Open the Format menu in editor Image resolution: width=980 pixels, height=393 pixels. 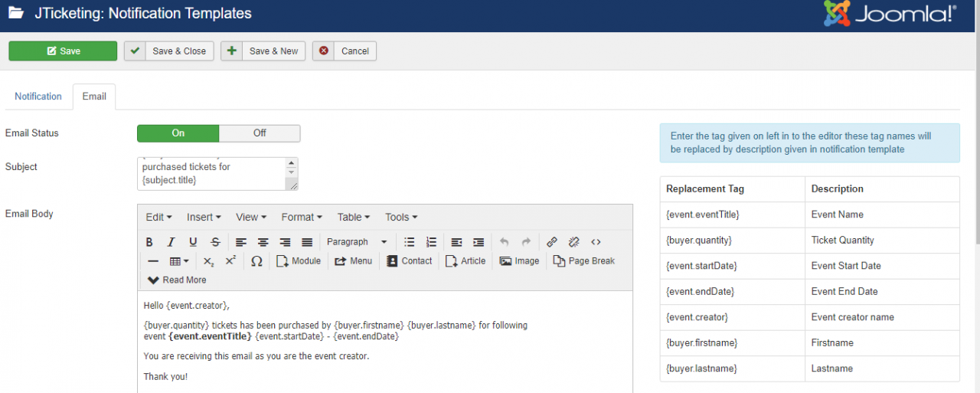pyautogui.click(x=301, y=218)
